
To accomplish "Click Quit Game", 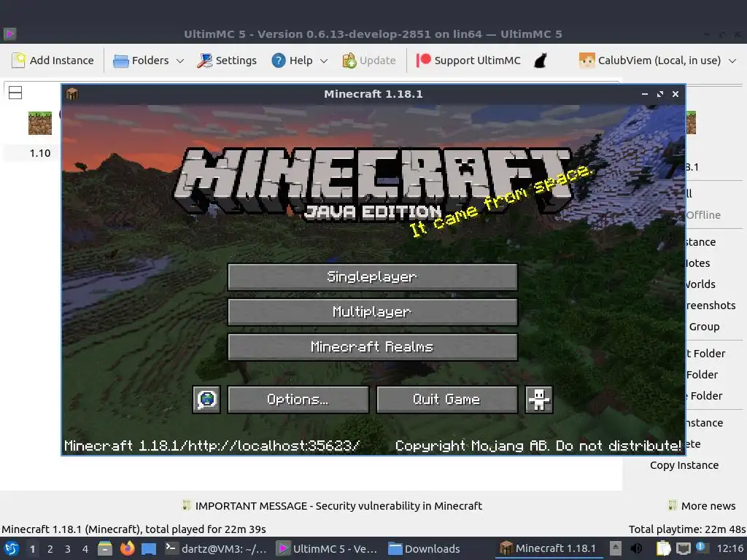I will (447, 399).
